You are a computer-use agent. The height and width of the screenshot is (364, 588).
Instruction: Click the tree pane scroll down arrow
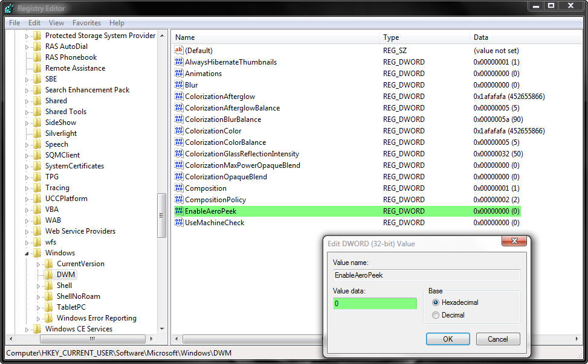coord(162,329)
